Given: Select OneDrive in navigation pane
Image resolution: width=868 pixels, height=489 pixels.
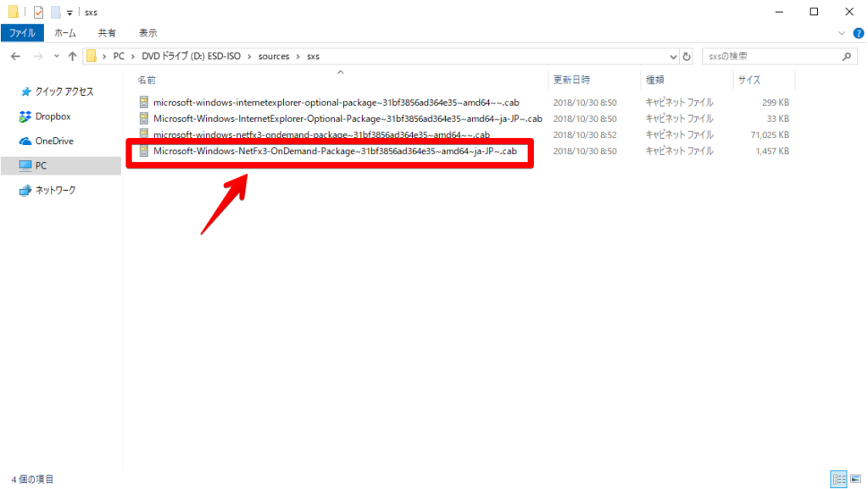Looking at the screenshot, I should 54,141.
